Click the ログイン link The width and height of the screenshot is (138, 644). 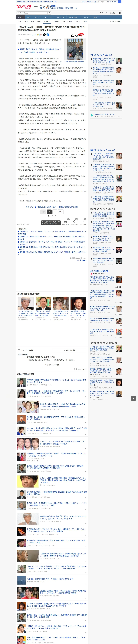42,8
